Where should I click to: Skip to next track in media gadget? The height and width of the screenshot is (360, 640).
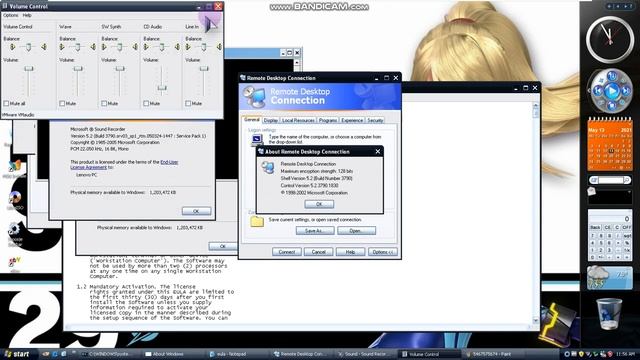(x=625, y=91)
